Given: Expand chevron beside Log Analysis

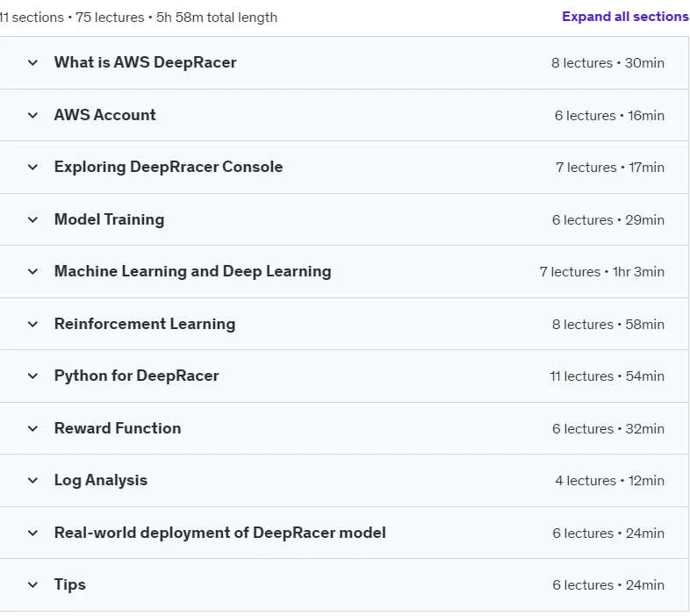Looking at the screenshot, I should pyautogui.click(x=32, y=481).
